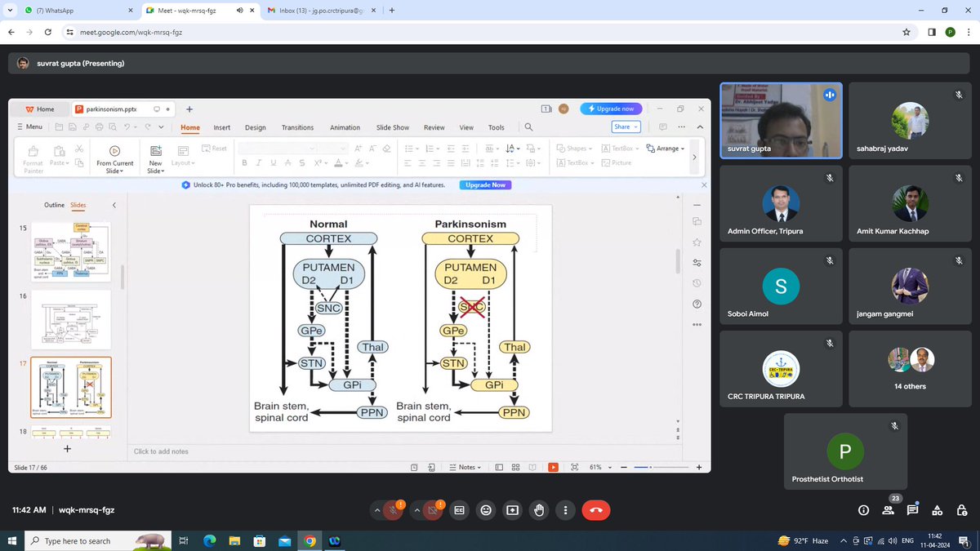Click the blue Upgrade now button

pyautogui.click(x=611, y=109)
